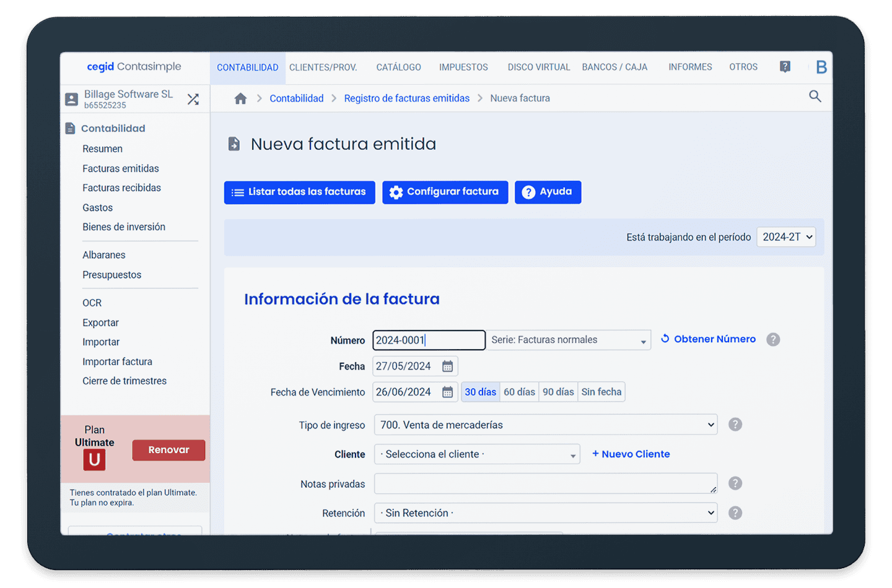This screenshot has height=588, width=892.
Task: Open the Serie: Facturas normales dropdown
Action: tap(568, 340)
